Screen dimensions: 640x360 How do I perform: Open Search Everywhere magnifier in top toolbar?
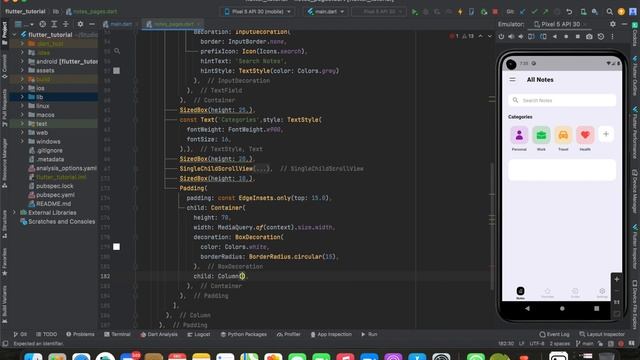[609, 12]
